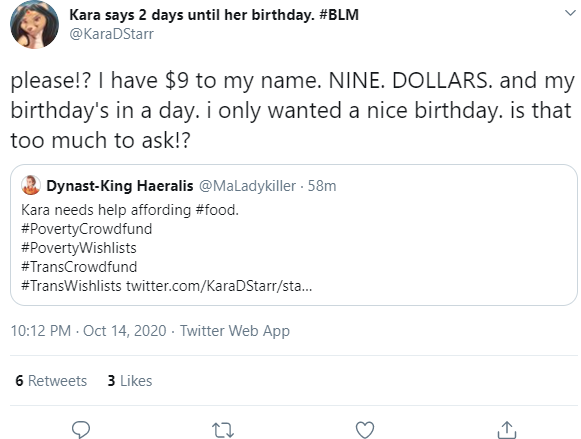Open the share upload icon
The image size is (581, 439).
[x=507, y=430]
